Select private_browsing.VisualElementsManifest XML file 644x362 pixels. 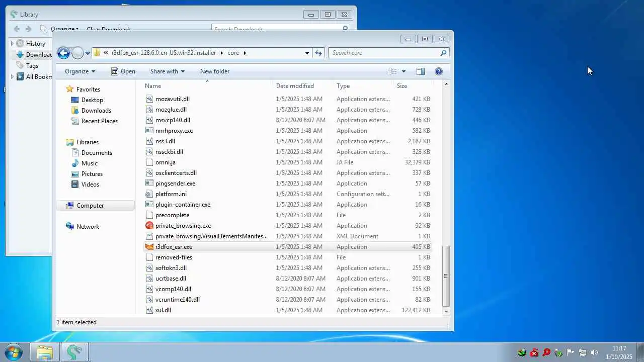[211, 236]
